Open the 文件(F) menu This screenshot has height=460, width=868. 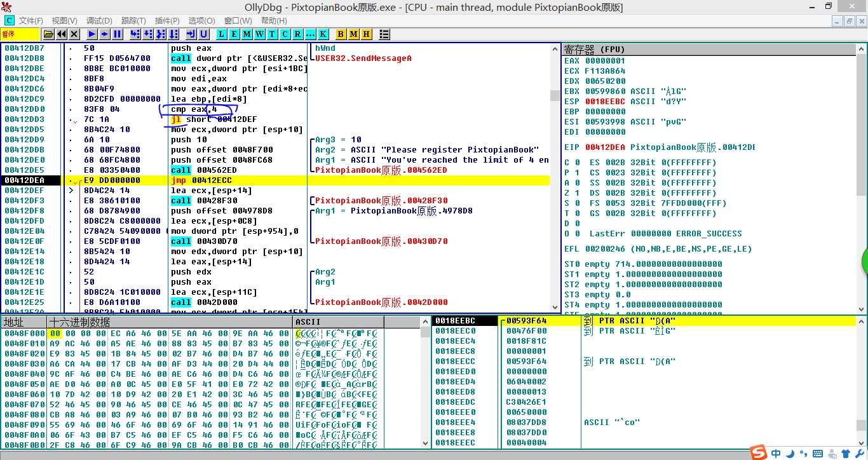tap(31, 21)
